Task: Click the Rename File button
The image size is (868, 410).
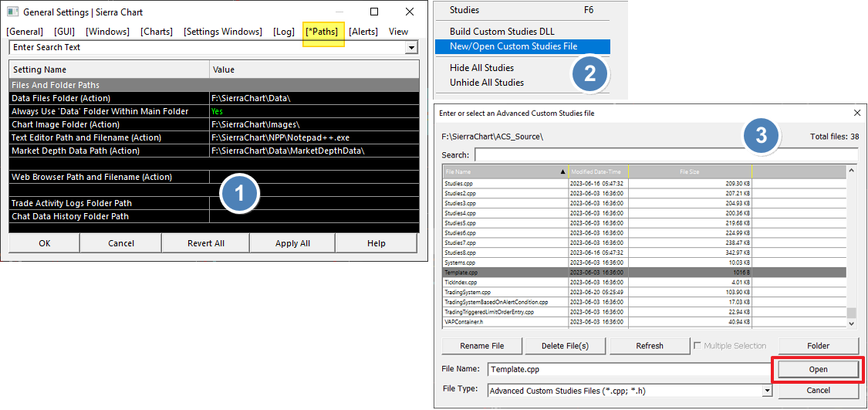Action: coord(482,346)
